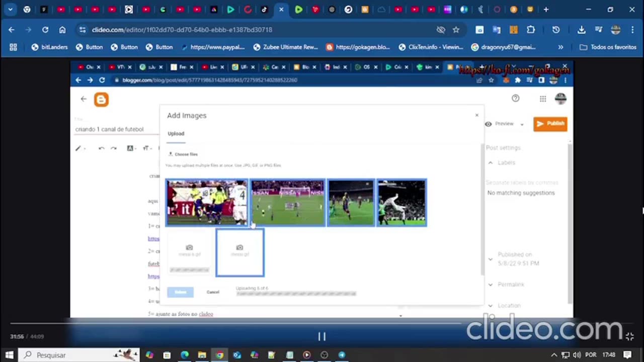Screen dimensions: 644x362
Task: Close the Add Images dialog
Action: 477,115
